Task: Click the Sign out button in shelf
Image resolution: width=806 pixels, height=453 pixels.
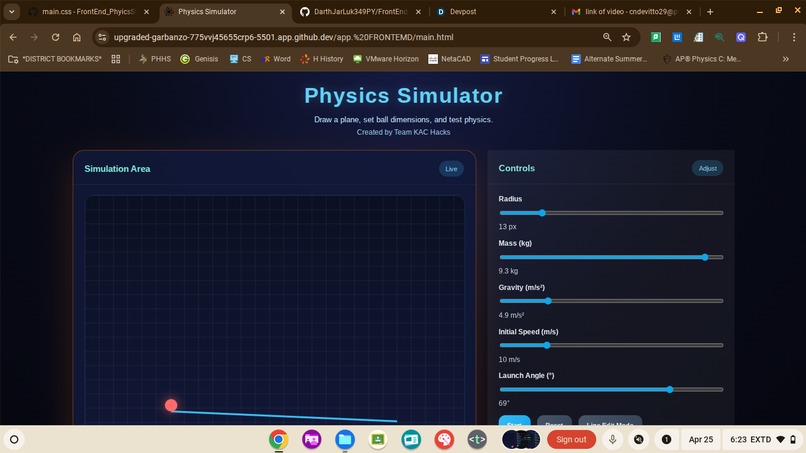Action: [571, 440]
